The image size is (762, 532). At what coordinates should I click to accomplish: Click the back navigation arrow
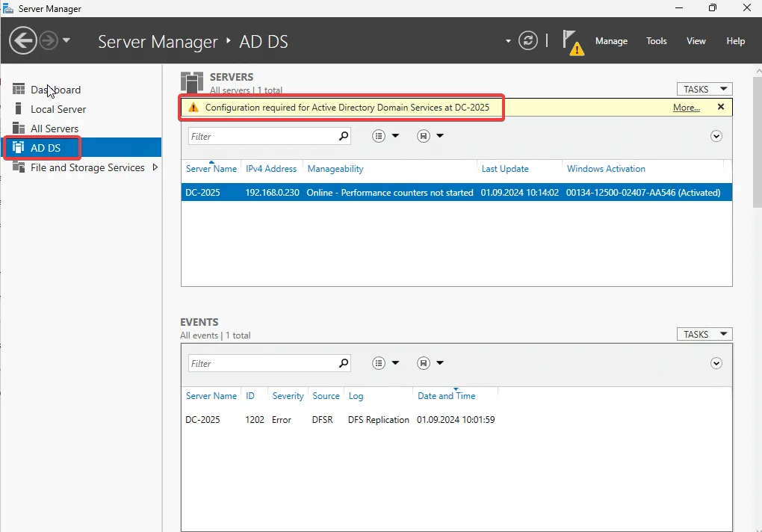coord(22,40)
